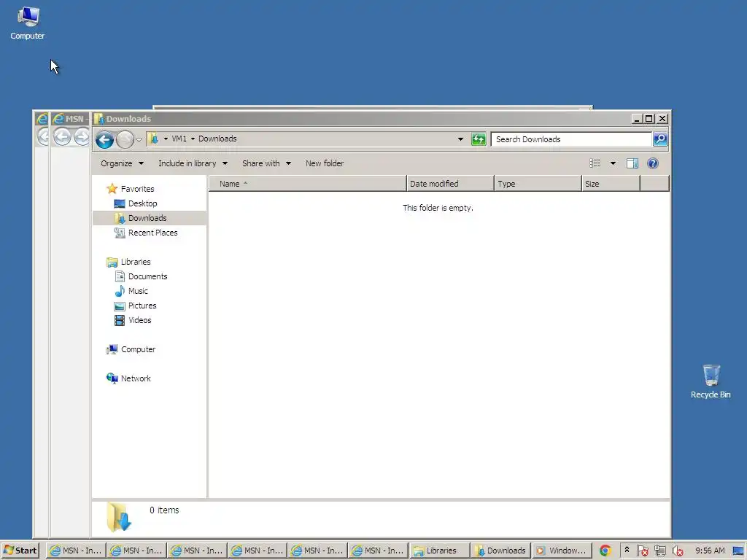Click the search magnifier button
The width and height of the screenshot is (747, 560).
[x=660, y=139]
